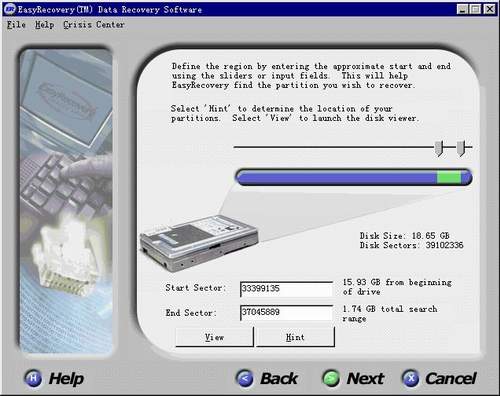Proceed with Next label
The width and height of the screenshot is (500, 396).
coord(365,379)
